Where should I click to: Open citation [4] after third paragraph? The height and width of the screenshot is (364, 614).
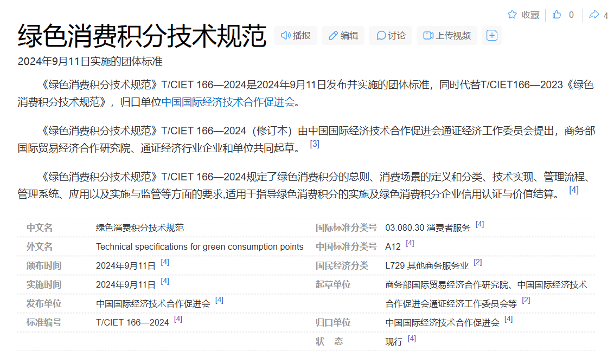[575, 190]
